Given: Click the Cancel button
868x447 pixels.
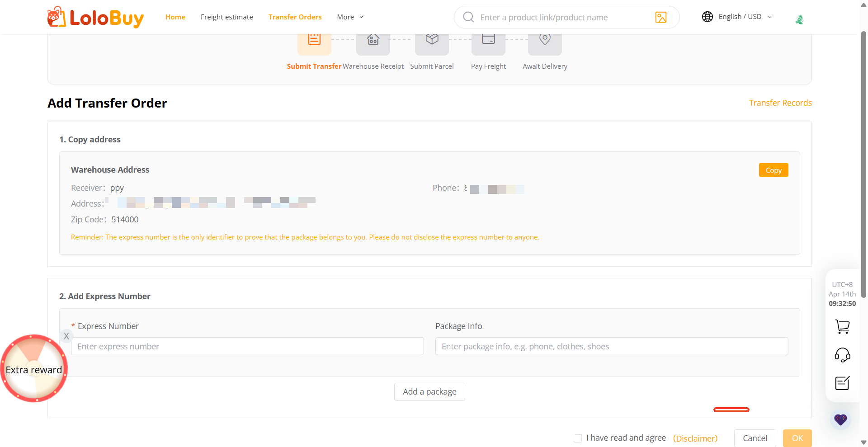Looking at the screenshot, I should pos(755,438).
